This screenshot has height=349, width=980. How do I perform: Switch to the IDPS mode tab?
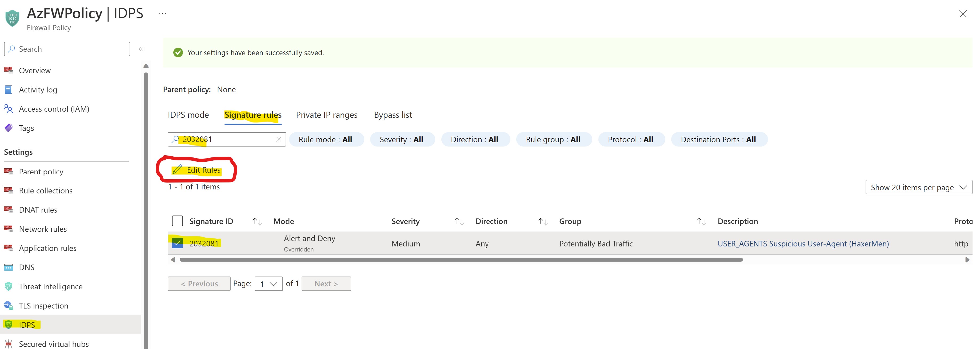pos(188,115)
